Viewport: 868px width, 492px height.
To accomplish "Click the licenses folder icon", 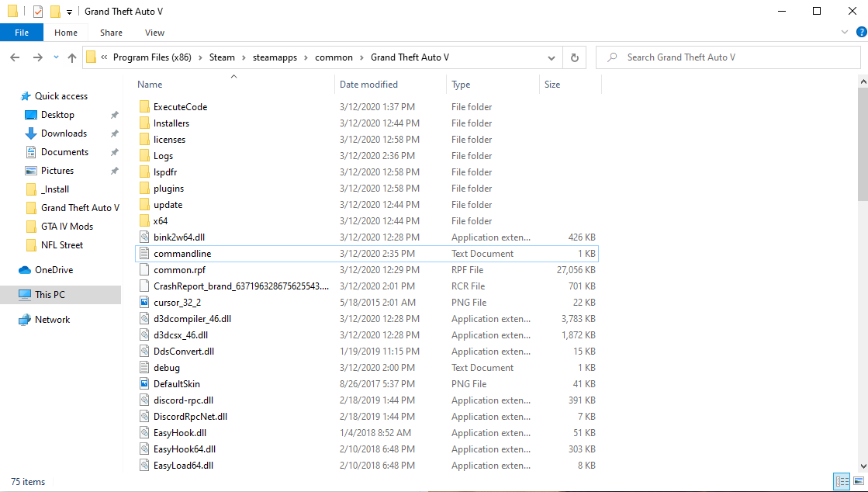I will coord(144,140).
